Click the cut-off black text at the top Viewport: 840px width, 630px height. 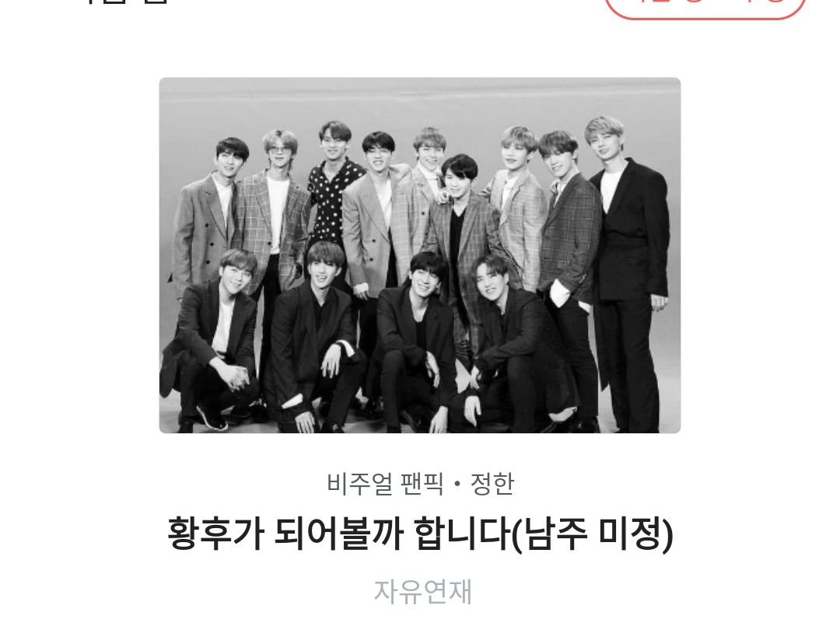(x=126, y=2)
